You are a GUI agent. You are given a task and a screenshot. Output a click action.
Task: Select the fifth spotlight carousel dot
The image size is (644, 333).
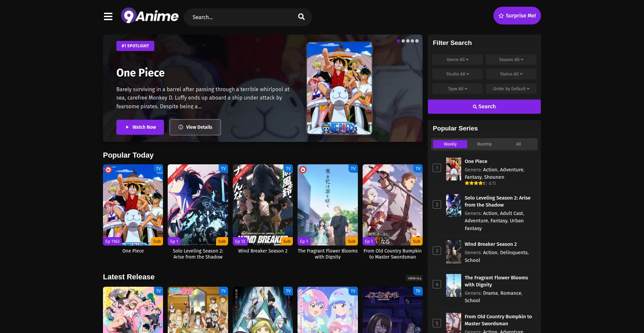click(x=417, y=41)
